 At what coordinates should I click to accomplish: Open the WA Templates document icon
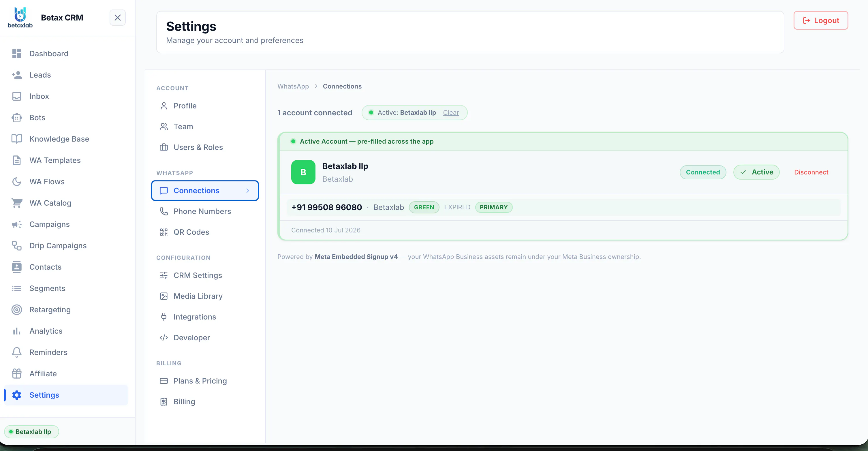tap(16, 160)
